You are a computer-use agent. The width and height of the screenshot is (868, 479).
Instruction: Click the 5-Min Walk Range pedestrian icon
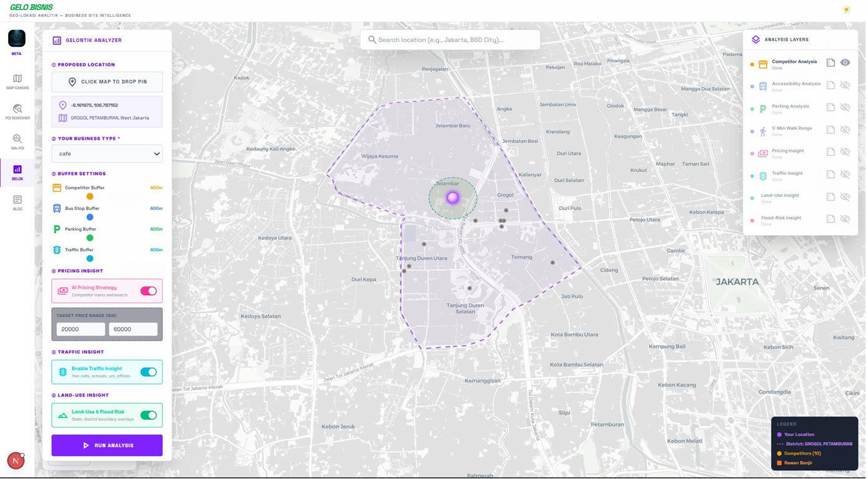tap(765, 132)
